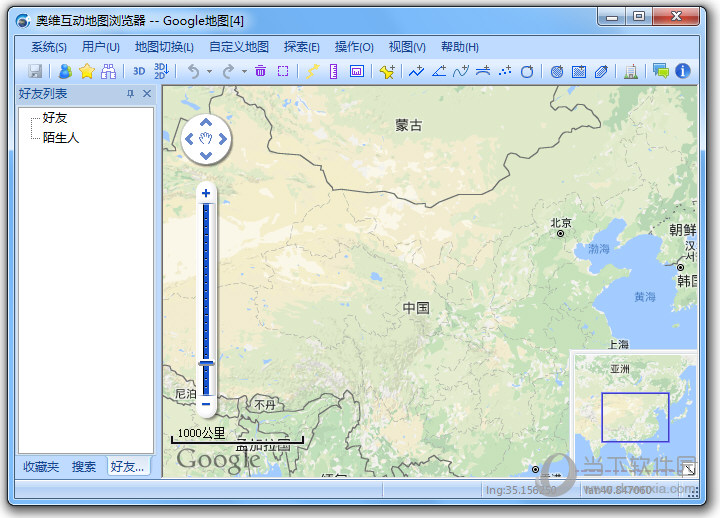Open the redo history dropdown arrow
The width and height of the screenshot is (720, 518).
click(244, 71)
